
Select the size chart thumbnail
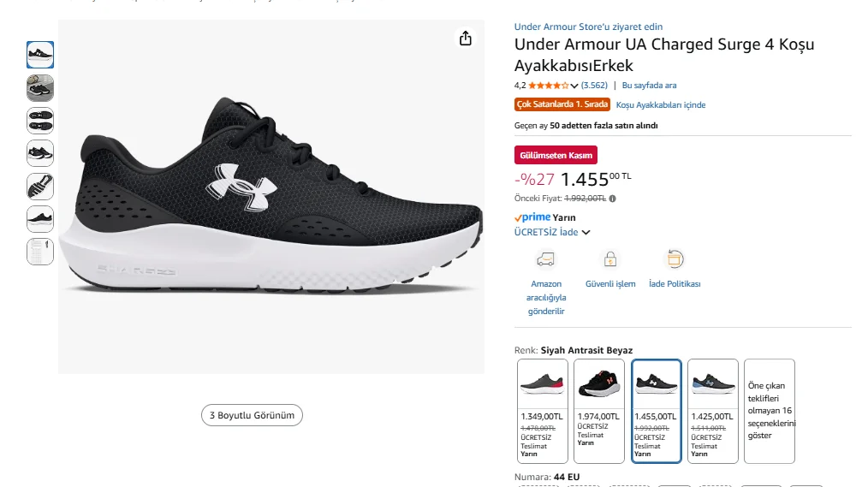pyautogui.click(x=40, y=252)
